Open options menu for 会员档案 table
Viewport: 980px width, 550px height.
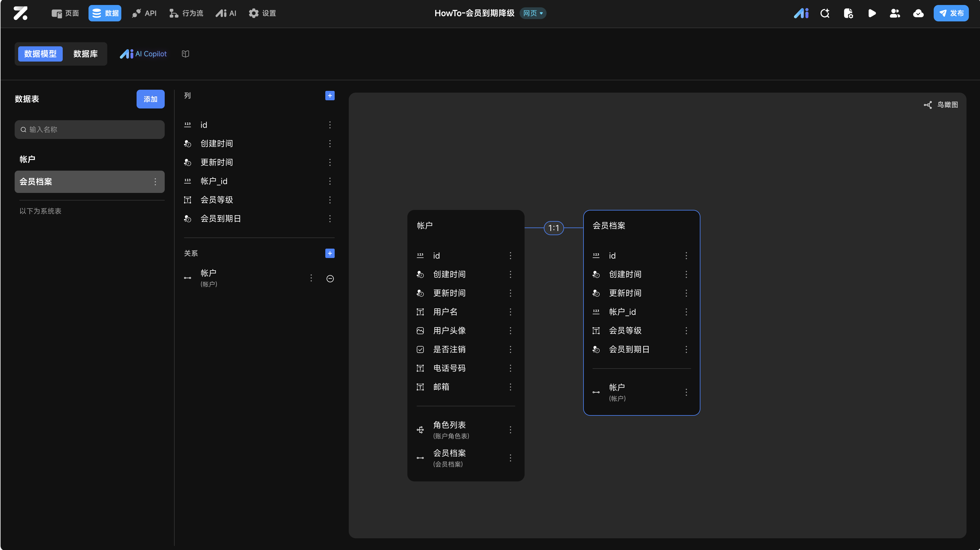[x=155, y=181]
